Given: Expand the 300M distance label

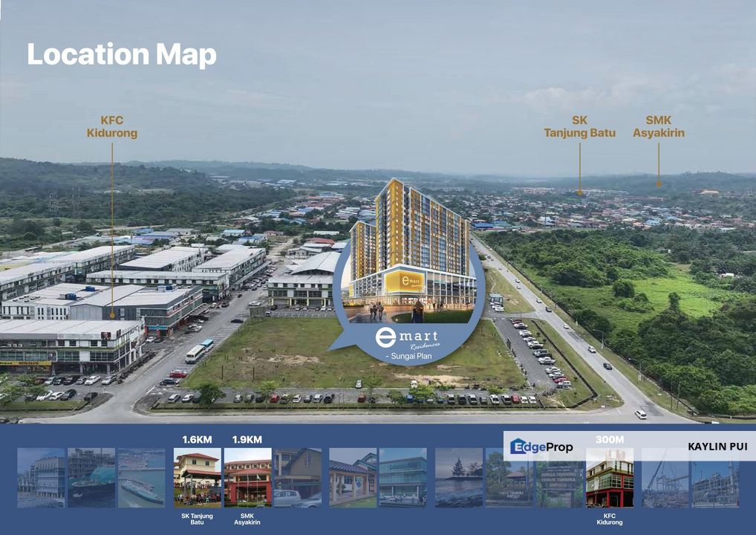Looking at the screenshot, I should click(x=610, y=440).
